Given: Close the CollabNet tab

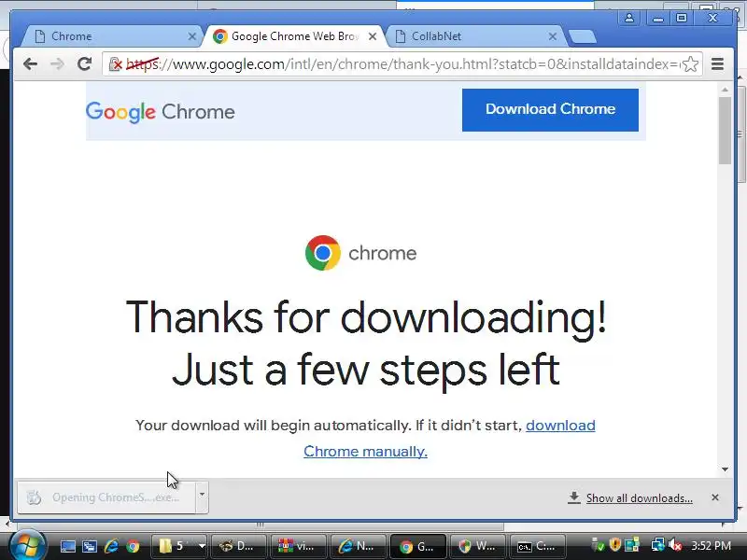Looking at the screenshot, I should (x=552, y=36).
